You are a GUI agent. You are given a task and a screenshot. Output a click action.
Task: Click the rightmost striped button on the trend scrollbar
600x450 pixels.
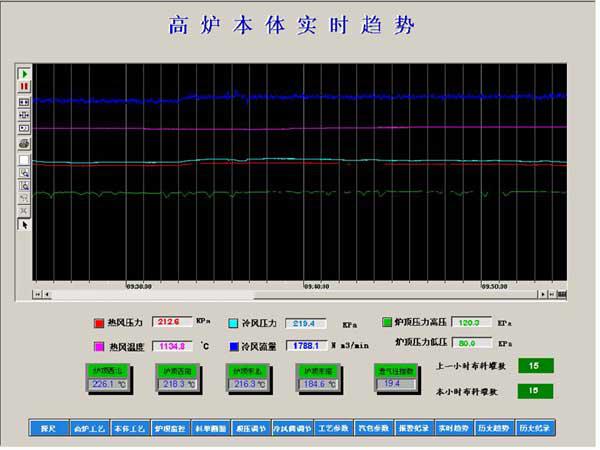click(x=562, y=294)
